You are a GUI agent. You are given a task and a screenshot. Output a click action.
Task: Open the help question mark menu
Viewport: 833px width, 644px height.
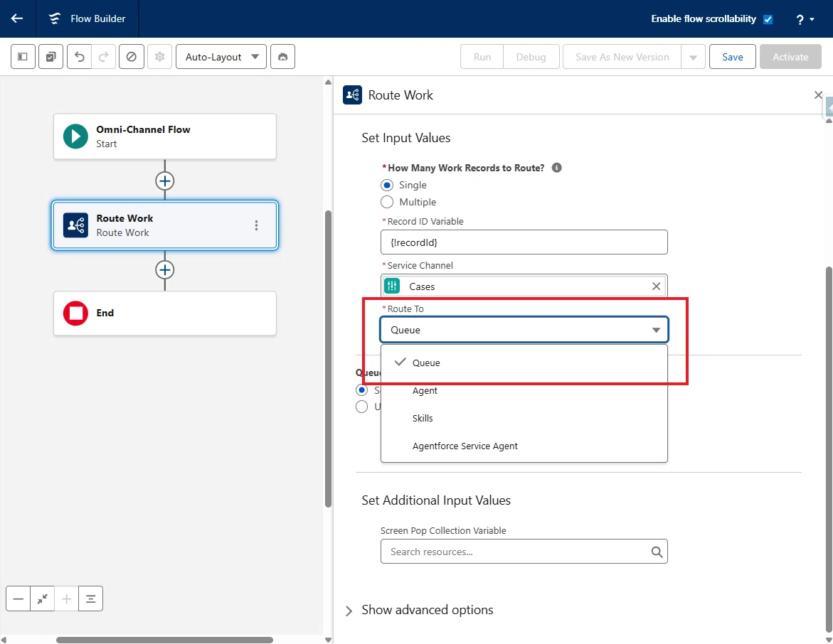pyautogui.click(x=805, y=20)
